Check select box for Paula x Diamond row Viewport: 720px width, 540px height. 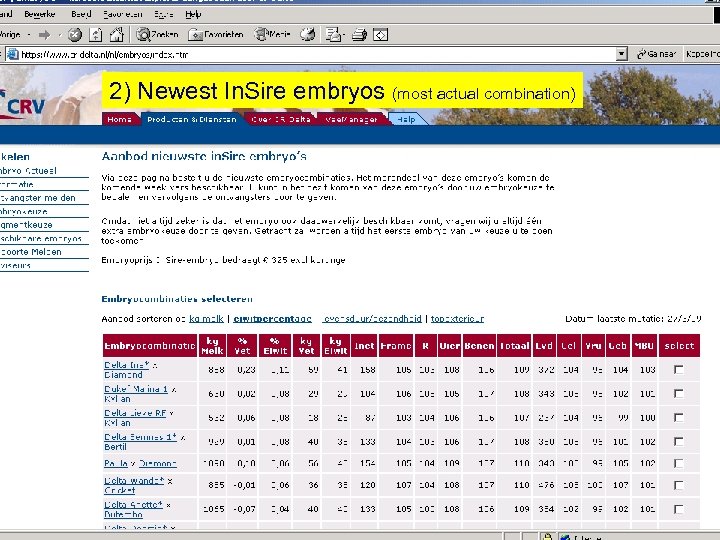[679, 463]
